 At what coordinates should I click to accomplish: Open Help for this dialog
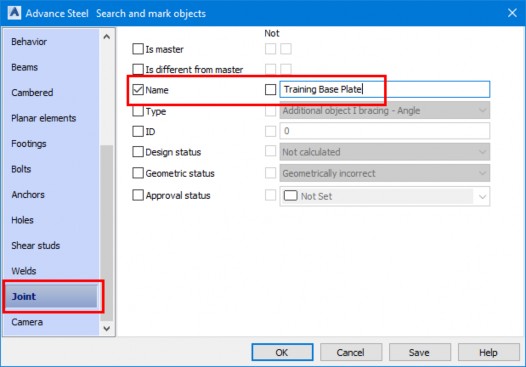[x=488, y=352]
